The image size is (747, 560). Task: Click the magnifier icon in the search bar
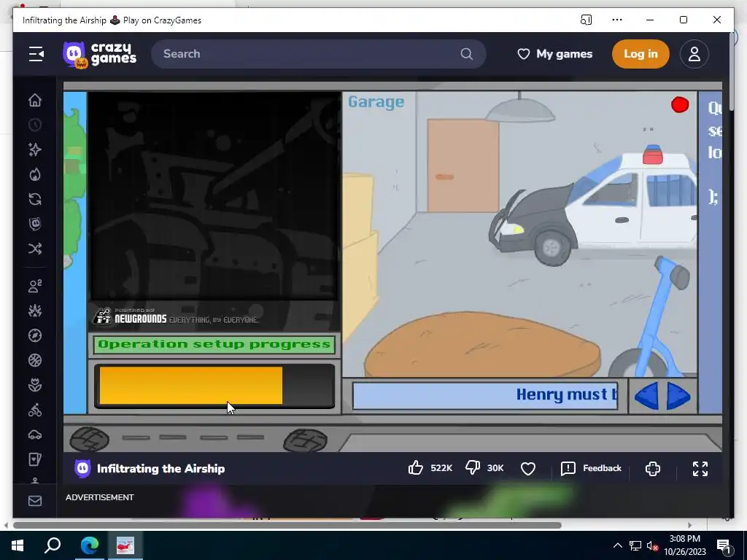pos(467,54)
